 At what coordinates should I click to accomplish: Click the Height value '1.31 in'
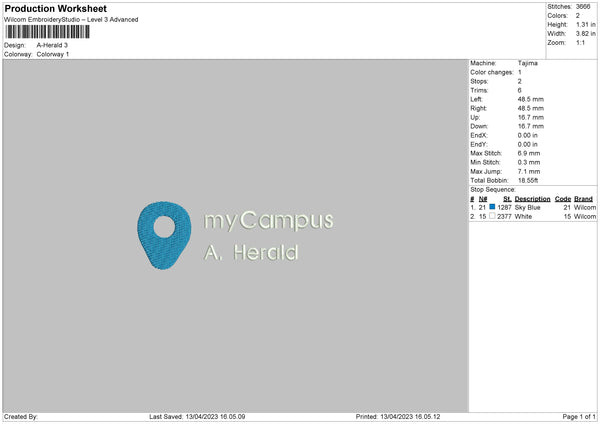585,25
